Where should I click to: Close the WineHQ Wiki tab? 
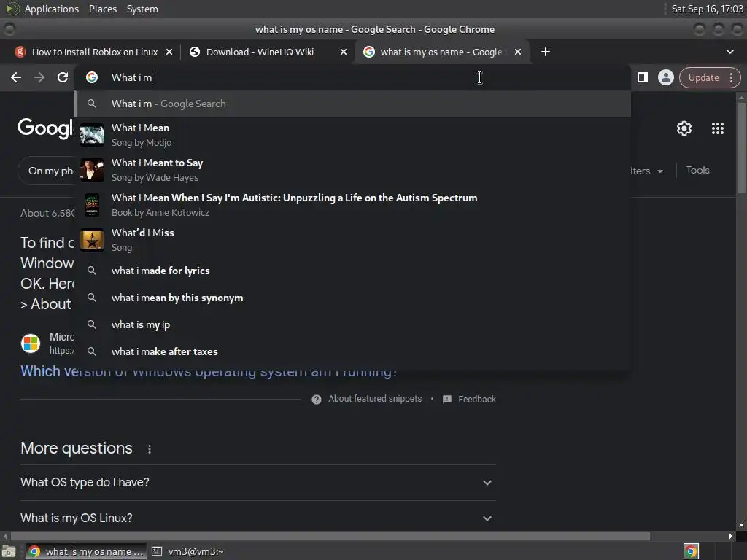343,52
